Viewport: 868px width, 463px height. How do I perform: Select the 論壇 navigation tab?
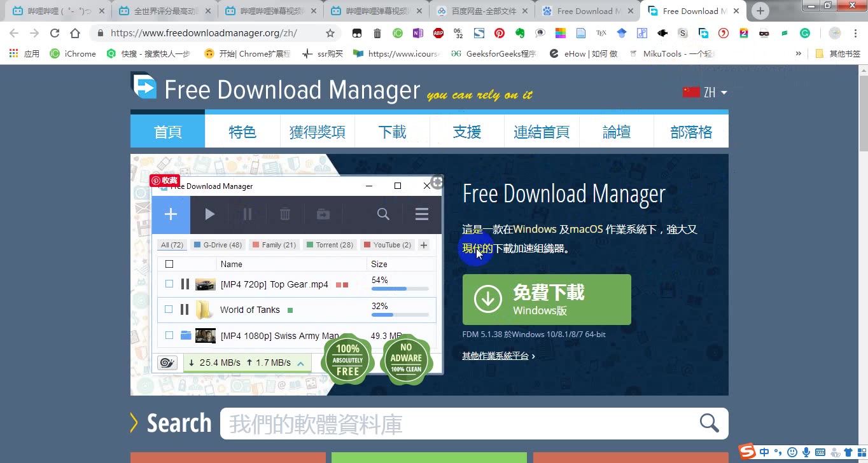(617, 132)
